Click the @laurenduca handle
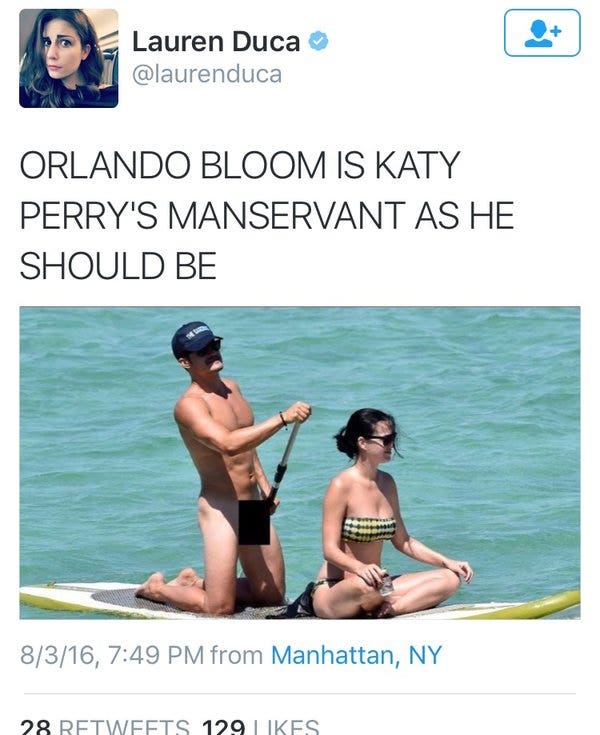Image resolution: width=600 pixels, height=735 pixels. click(x=207, y=75)
